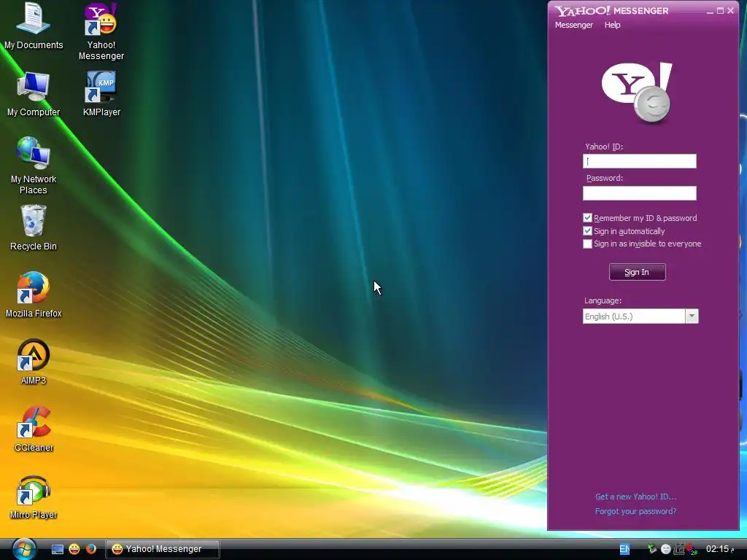Enable Sign in as invisible to everyone
Image resolution: width=747 pixels, height=560 pixels.
coord(587,244)
